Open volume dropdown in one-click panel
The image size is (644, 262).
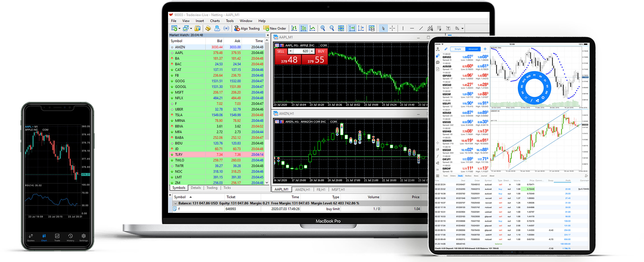tap(291, 51)
